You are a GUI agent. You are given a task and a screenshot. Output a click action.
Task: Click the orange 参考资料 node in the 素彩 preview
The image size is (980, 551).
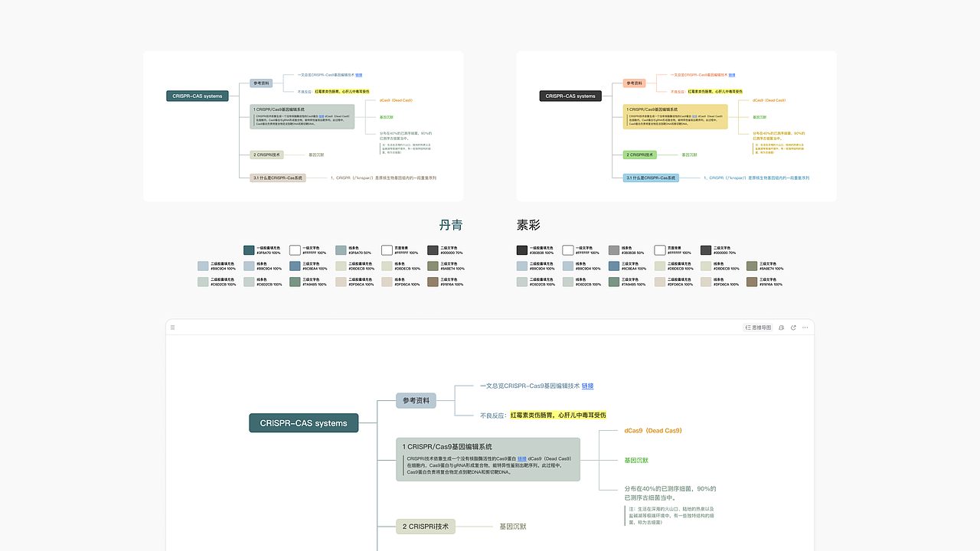(635, 83)
